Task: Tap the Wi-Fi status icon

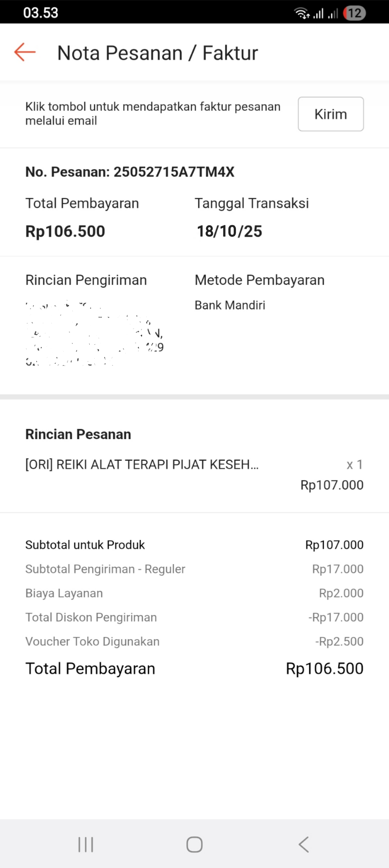Action: [302, 13]
